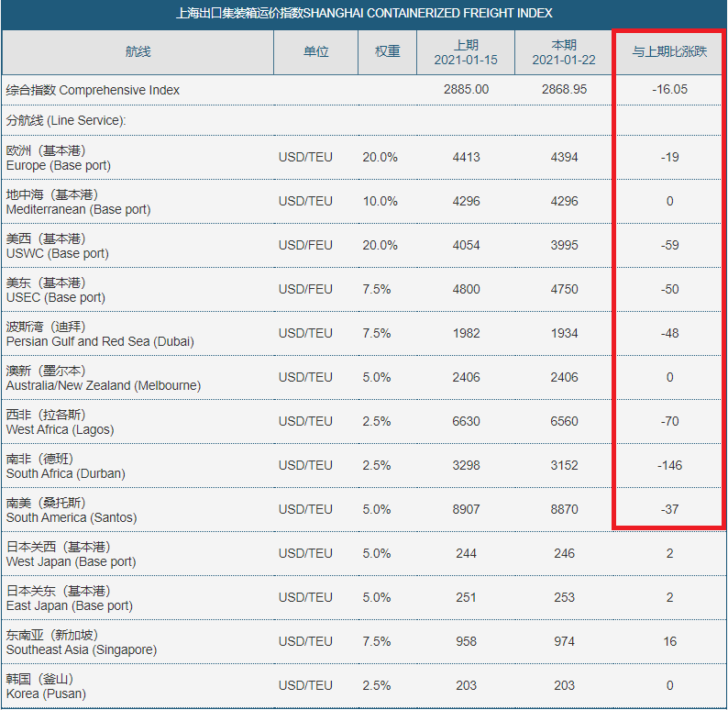Screen dimensions: 728x710
Task: Select the Comprehensive Index change value -16.05
Action: tap(669, 90)
